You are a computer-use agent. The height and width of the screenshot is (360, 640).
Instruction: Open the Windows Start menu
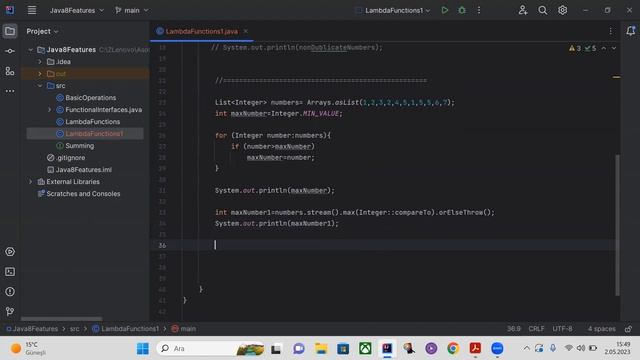tap(142, 349)
